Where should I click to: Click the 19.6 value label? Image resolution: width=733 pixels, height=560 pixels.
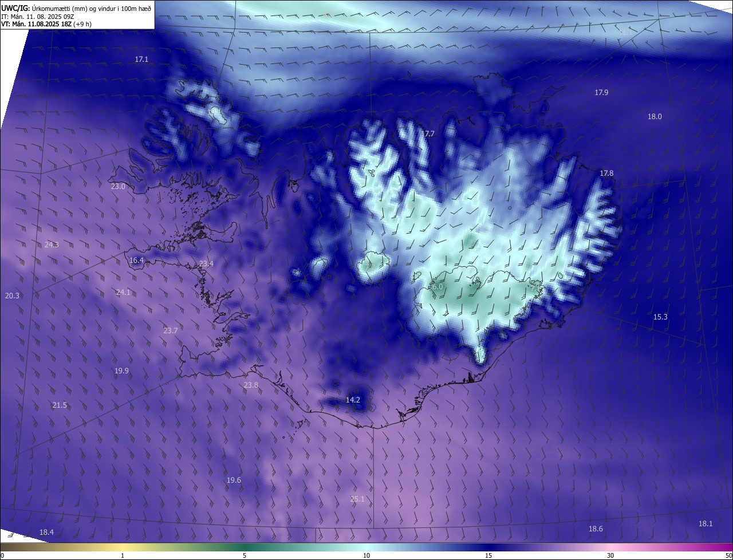pyautogui.click(x=234, y=480)
